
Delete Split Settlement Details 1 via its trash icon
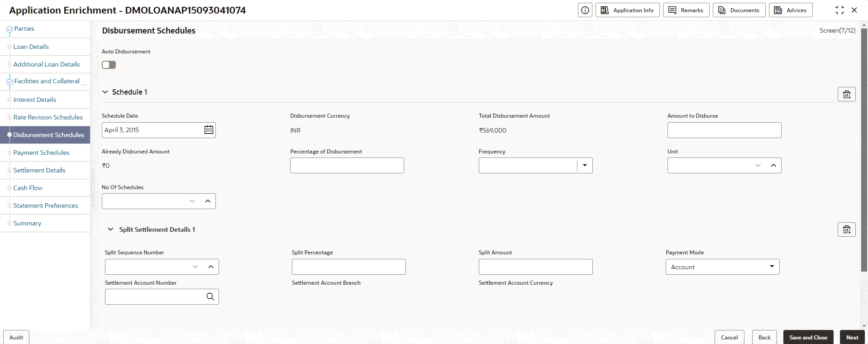point(846,229)
